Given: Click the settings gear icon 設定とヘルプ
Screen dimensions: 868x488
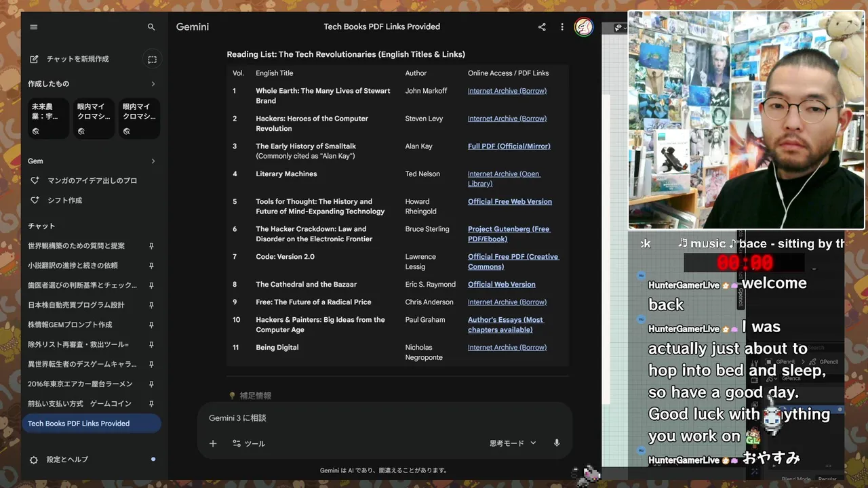Looking at the screenshot, I should pos(34,460).
